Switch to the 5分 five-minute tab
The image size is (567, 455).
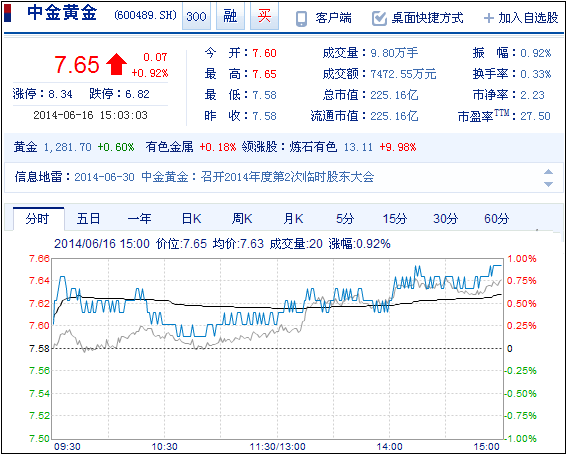(x=345, y=219)
